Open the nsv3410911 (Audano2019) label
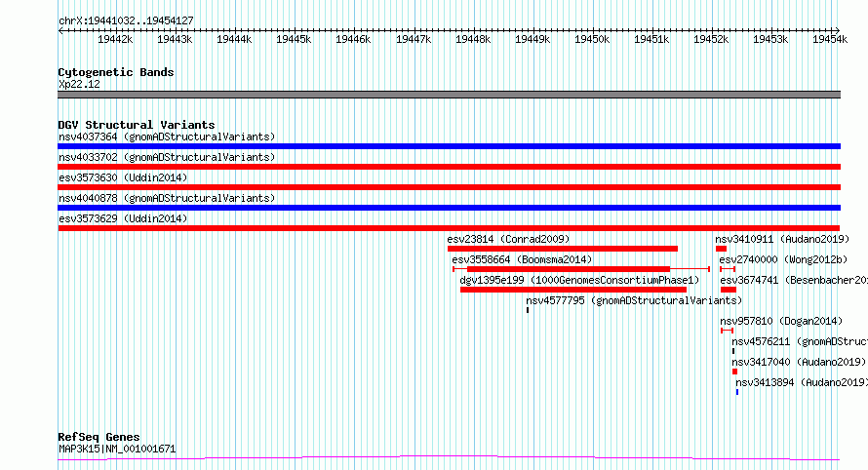The image size is (868, 470). click(782, 239)
